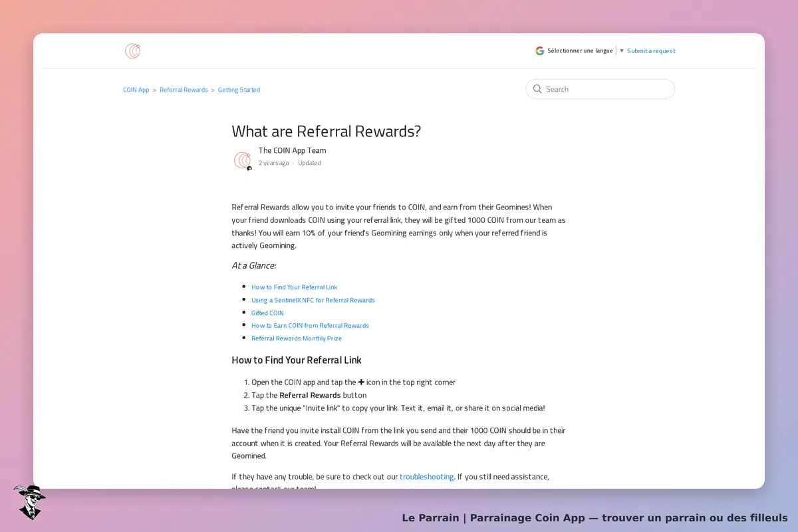Viewport: 798px width, 532px height.
Task: Click the bold "Referral Rewards" in step 2
Action: point(310,395)
